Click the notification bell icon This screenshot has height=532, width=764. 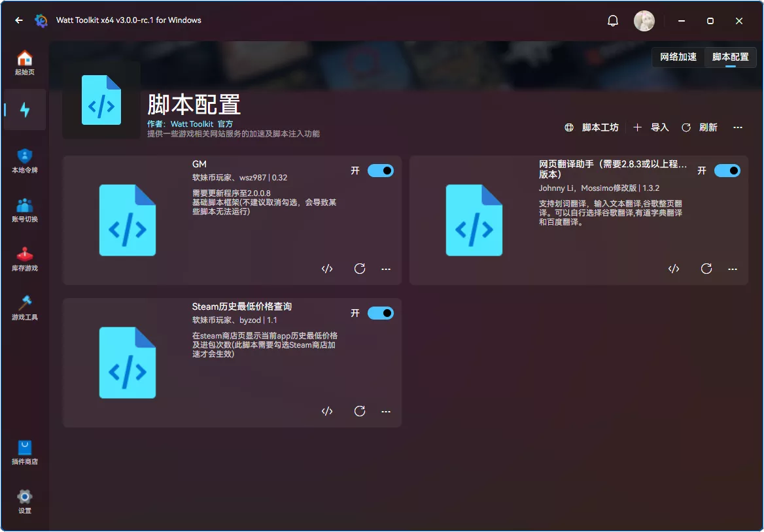pyautogui.click(x=613, y=20)
